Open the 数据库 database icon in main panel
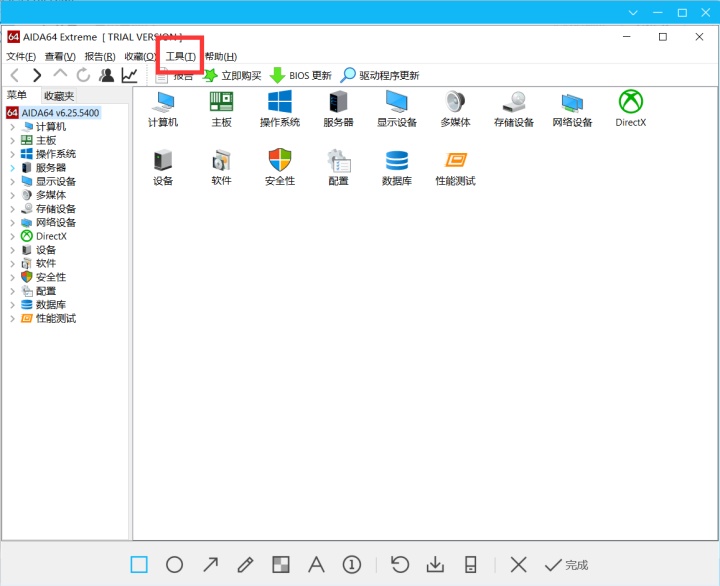 (x=397, y=168)
